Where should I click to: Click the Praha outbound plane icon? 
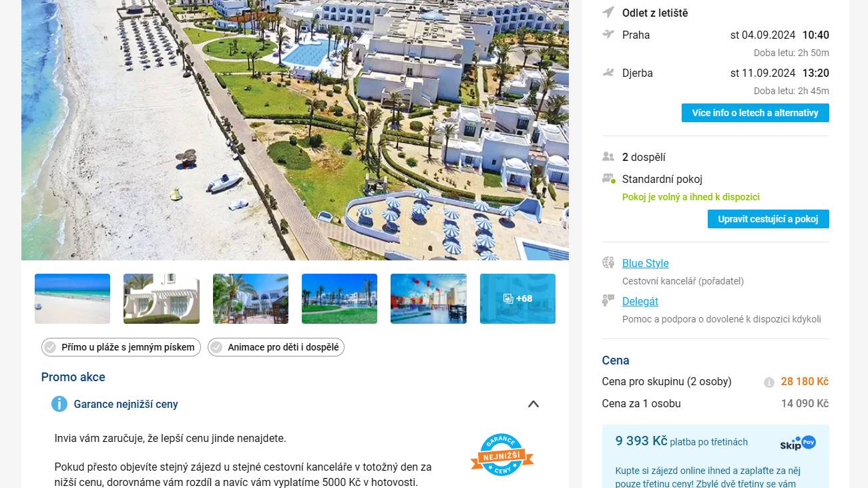click(608, 34)
